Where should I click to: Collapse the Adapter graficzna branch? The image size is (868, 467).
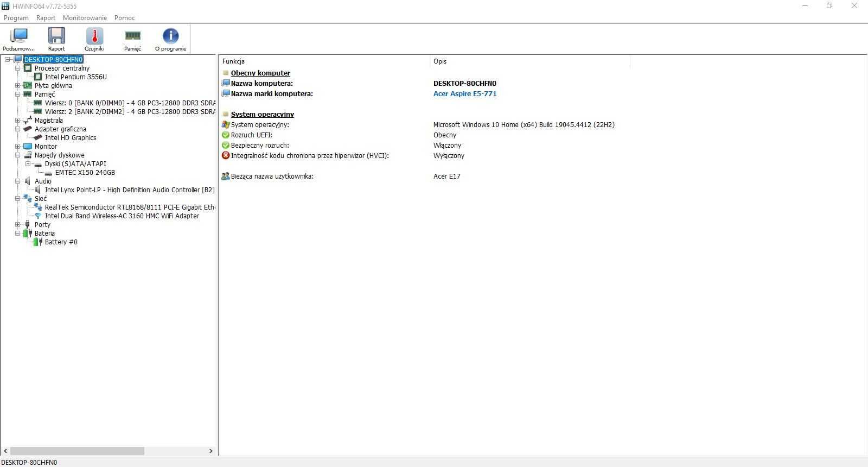[17, 129]
